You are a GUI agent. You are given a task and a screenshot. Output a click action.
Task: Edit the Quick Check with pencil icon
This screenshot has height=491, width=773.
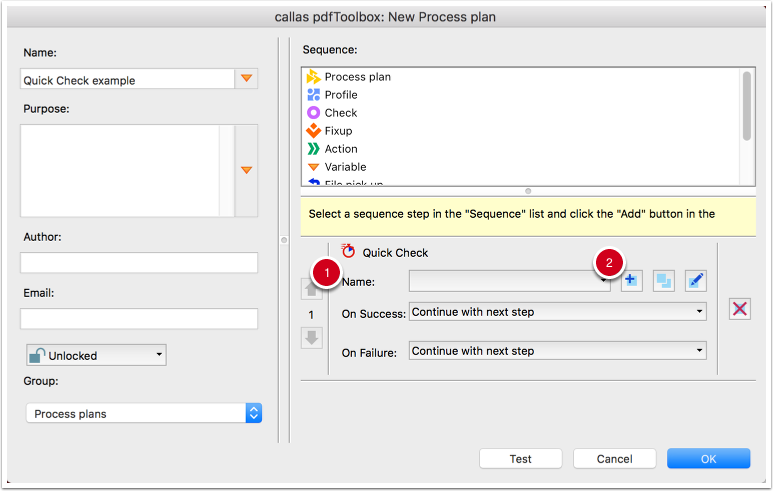696,281
